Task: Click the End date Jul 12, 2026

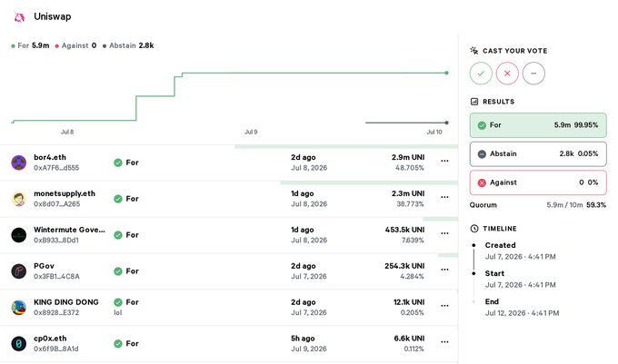Action: (522, 313)
